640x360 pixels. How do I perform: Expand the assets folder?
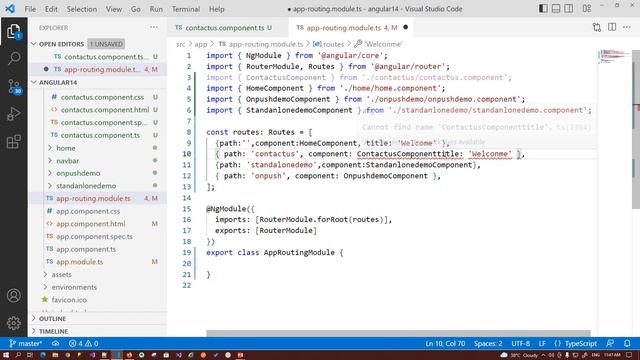coord(61,274)
